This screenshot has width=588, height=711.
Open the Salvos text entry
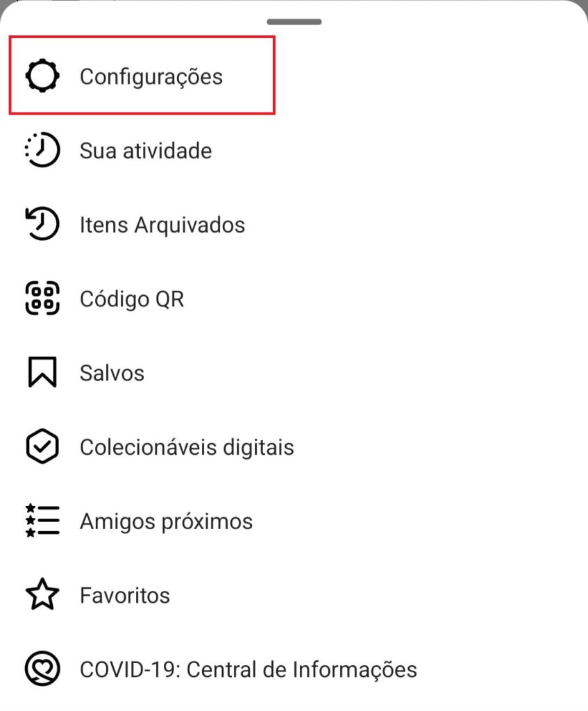tap(112, 374)
